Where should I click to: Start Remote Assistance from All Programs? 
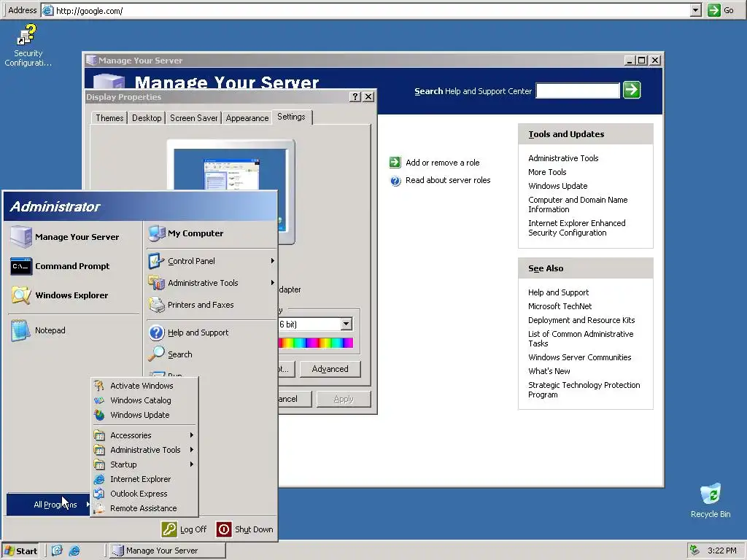144,508
